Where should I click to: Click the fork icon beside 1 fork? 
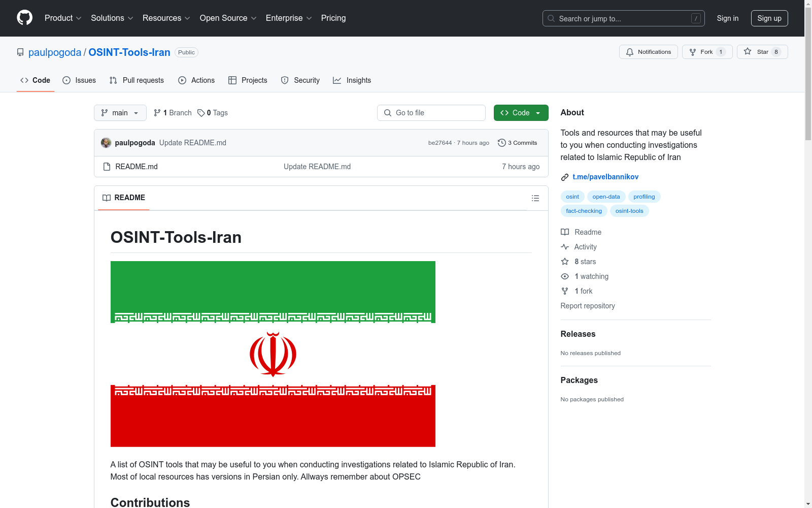click(x=565, y=291)
